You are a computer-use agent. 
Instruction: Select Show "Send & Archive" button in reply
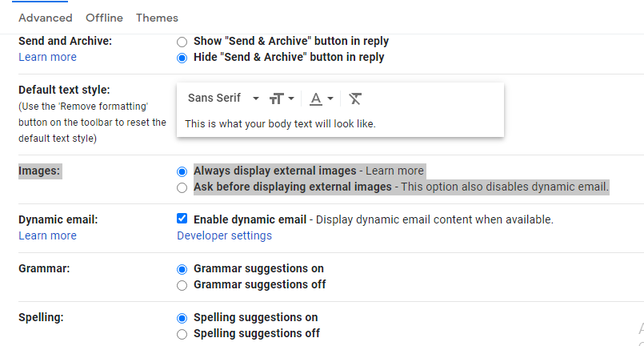coord(182,41)
